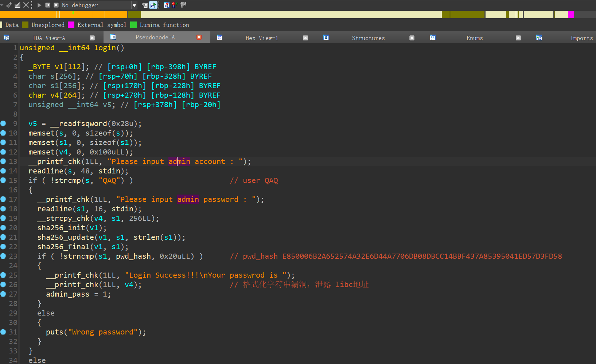The width and height of the screenshot is (596, 364).
Task: Click the edit pencil toolbar icon
Action: (17, 5)
